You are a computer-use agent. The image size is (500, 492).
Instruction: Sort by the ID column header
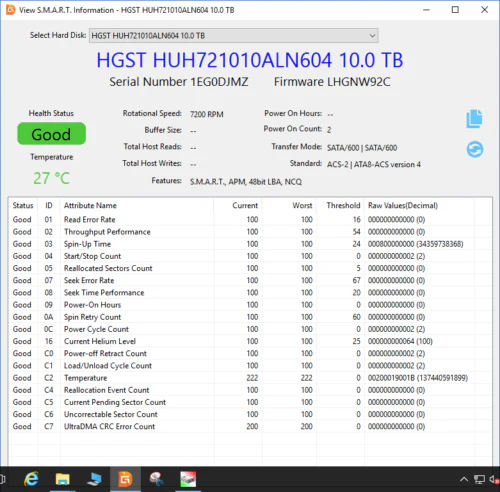click(x=49, y=205)
